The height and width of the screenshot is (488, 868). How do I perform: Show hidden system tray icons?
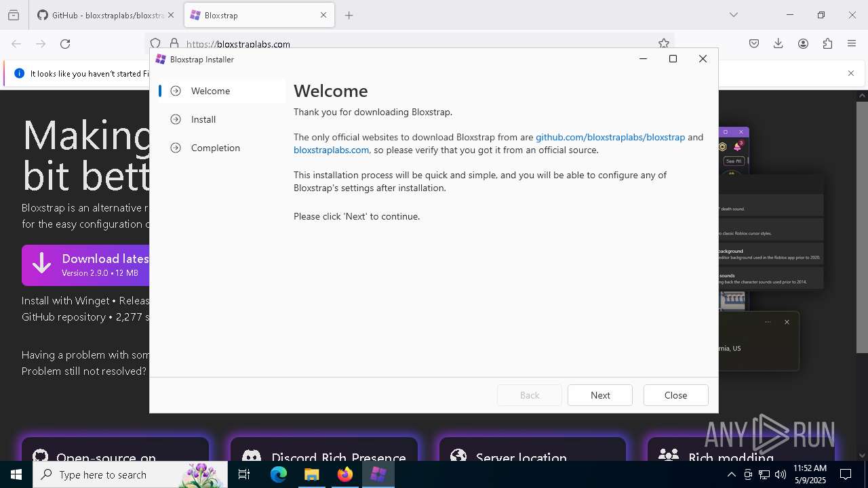click(x=731, y=474)
